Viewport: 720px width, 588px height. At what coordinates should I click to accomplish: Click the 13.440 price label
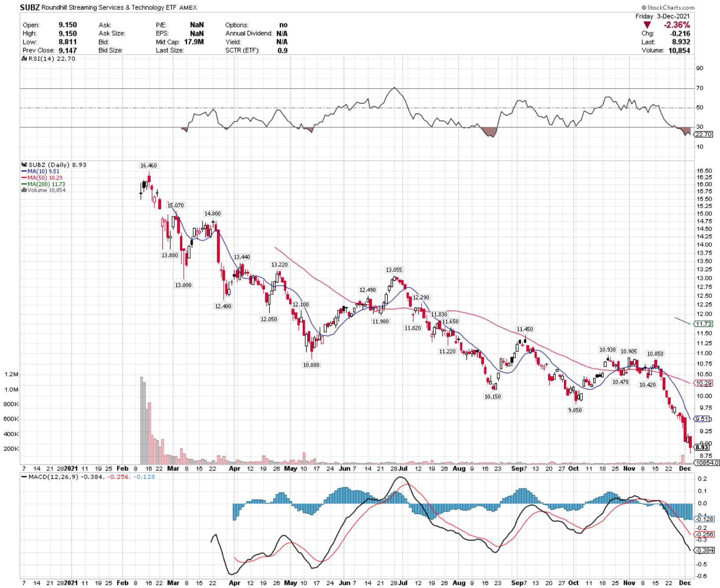point(242,257)
